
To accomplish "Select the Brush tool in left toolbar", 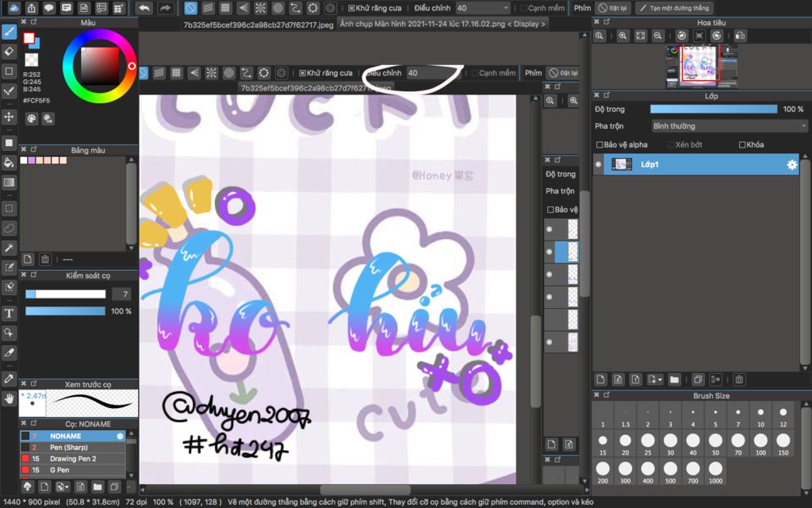I will 9,32.
